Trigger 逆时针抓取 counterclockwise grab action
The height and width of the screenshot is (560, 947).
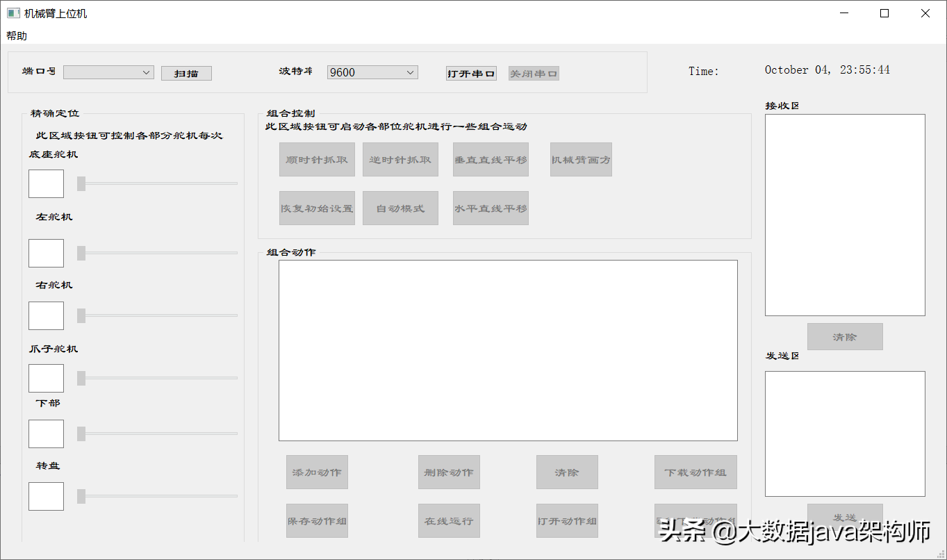pos(400,159)
